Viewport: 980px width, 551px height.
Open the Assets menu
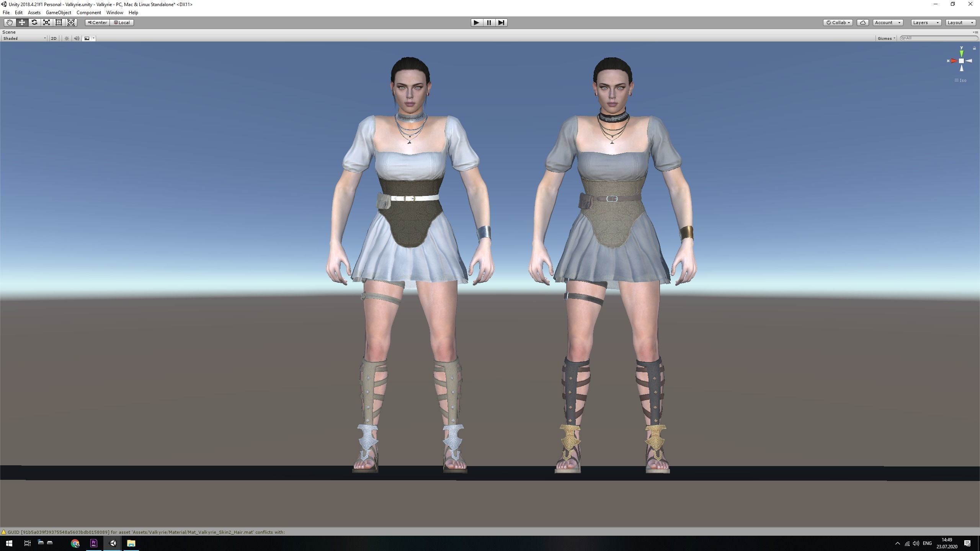(x=34, y=13)
